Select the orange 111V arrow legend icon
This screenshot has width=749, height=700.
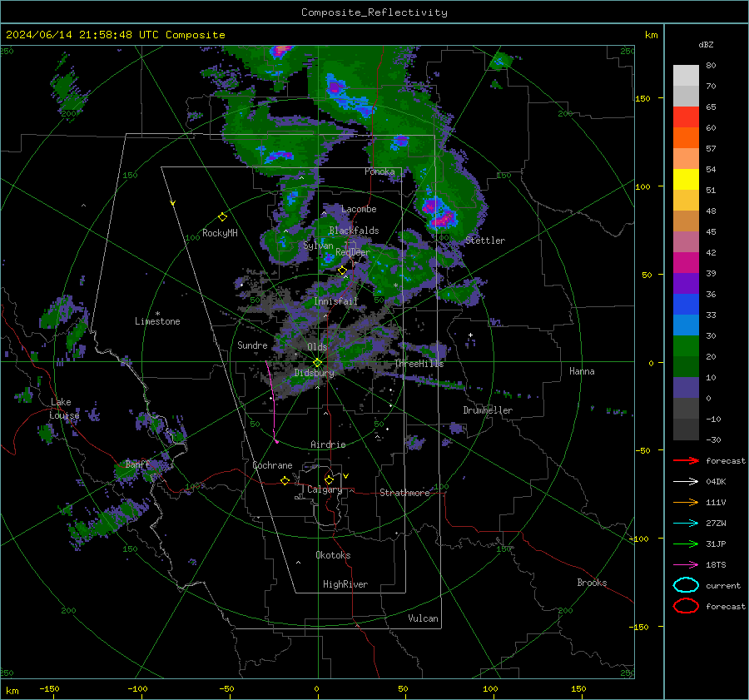tap(686, 502)
